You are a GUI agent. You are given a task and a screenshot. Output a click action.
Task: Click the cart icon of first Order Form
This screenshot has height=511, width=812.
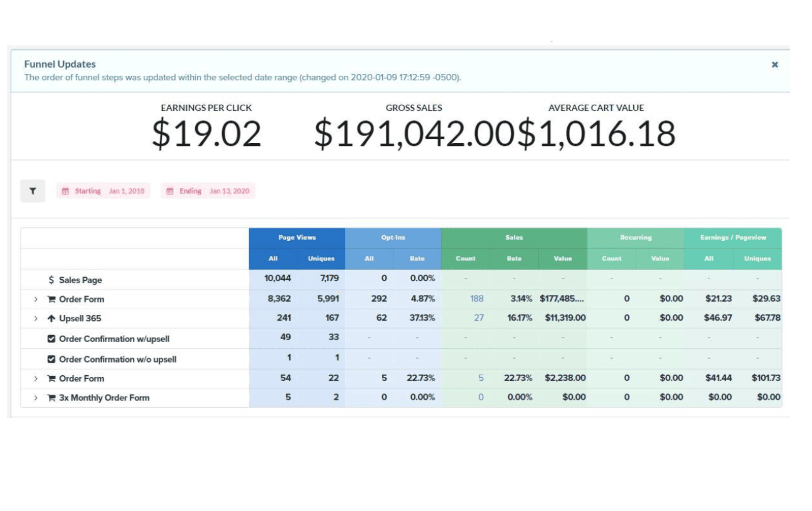51,300
